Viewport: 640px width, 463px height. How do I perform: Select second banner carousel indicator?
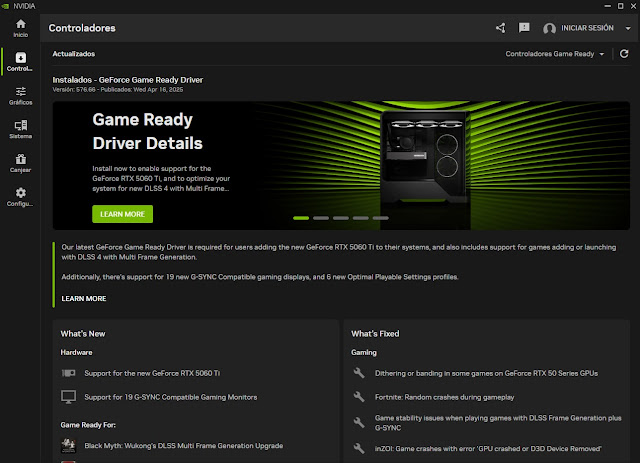pyautogui.click(x=321, y=218)
